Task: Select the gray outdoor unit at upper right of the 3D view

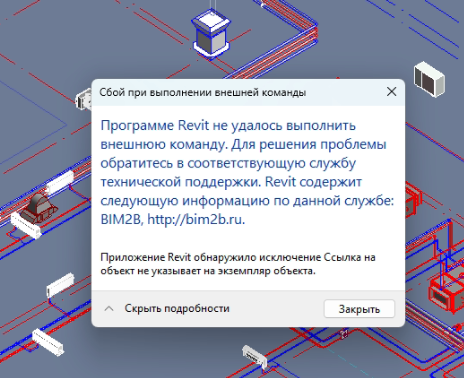Action: (429, 79)
